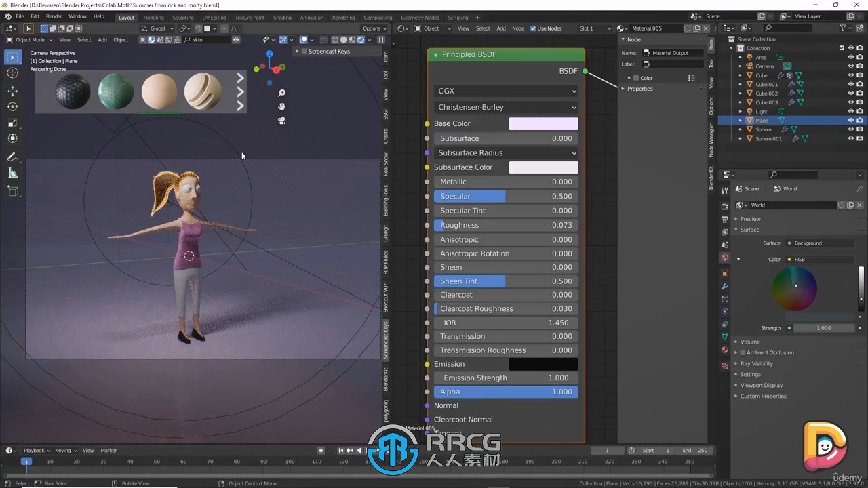868x488 pixels.
Task: Enable the Ambient Occlusion checkbox
Action: tap(743, 352)
